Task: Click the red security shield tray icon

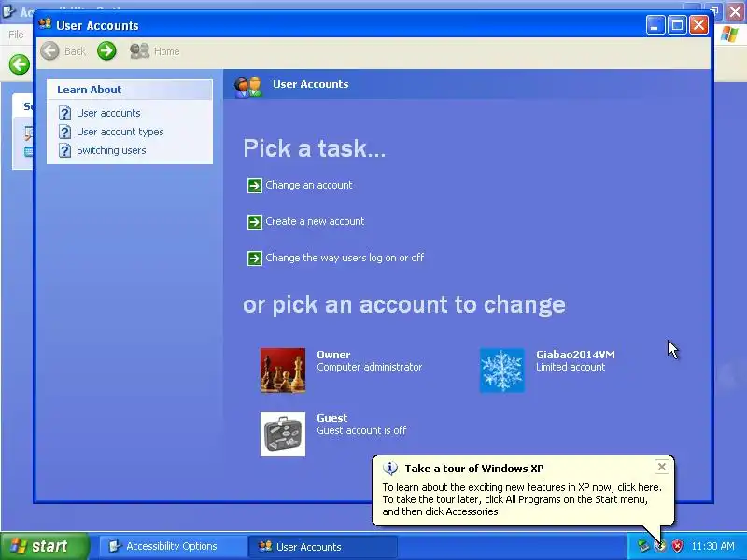Action: [x=677, y=546]
